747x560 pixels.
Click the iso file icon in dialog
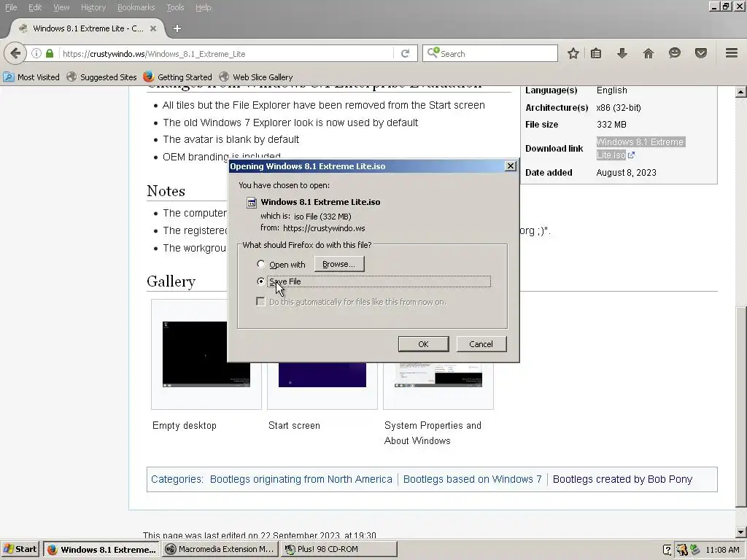252,203
